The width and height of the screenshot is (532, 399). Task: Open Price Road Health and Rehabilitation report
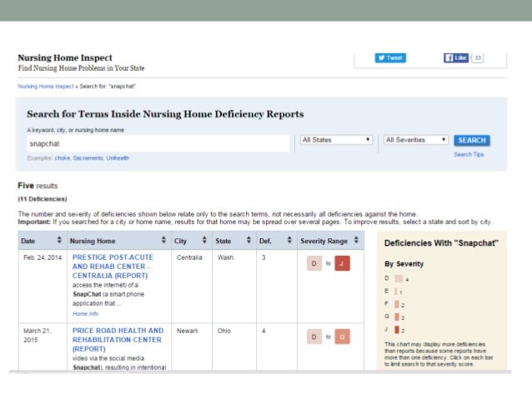tap(117, 341)
